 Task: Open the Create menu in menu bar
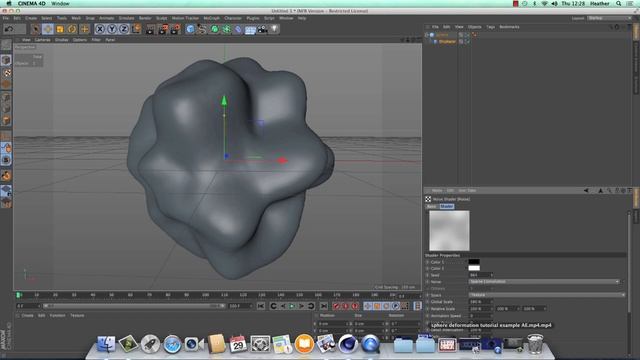[31, 18]
